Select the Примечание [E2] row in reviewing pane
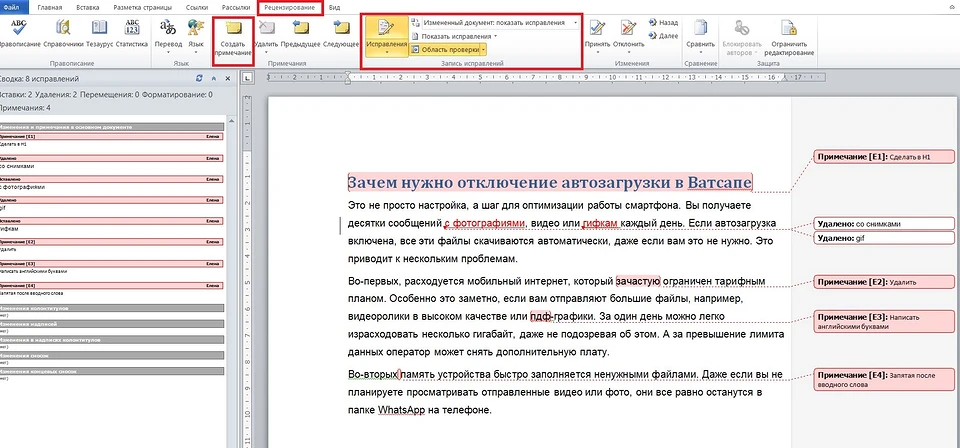Viewport: 960px width, 448px height. click(110, 242)
